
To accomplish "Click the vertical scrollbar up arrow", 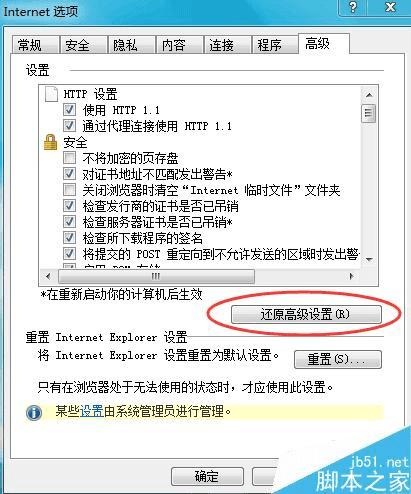I will click(369, 95).
